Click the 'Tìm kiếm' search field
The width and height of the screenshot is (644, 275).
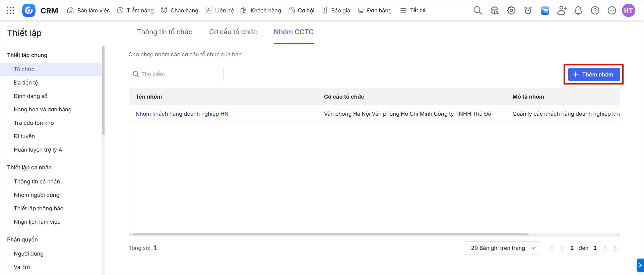click(176, 74)
